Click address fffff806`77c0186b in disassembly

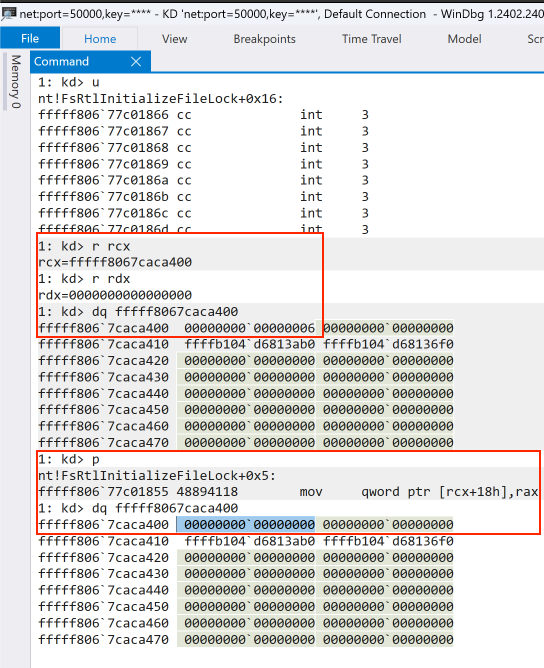pos(103,197)
